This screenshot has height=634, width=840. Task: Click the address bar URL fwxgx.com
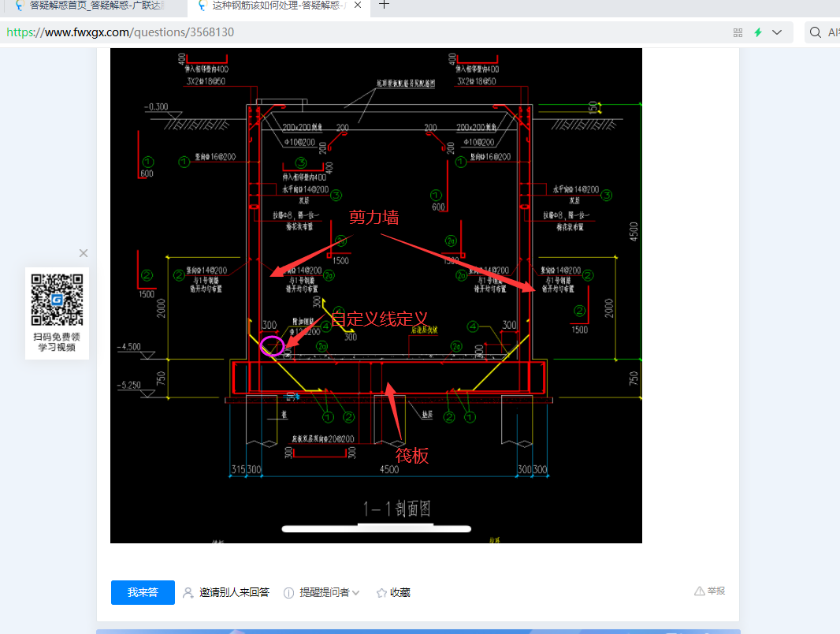pos(120,32)
